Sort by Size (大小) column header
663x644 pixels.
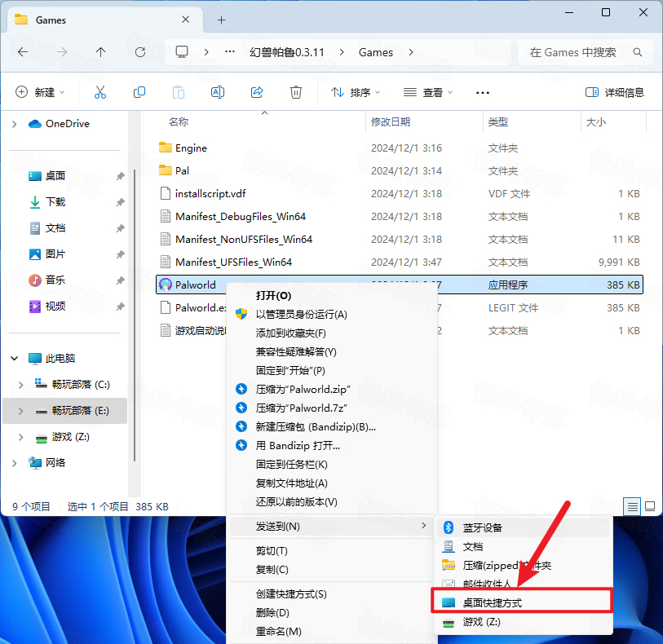(x=596, y=122)
